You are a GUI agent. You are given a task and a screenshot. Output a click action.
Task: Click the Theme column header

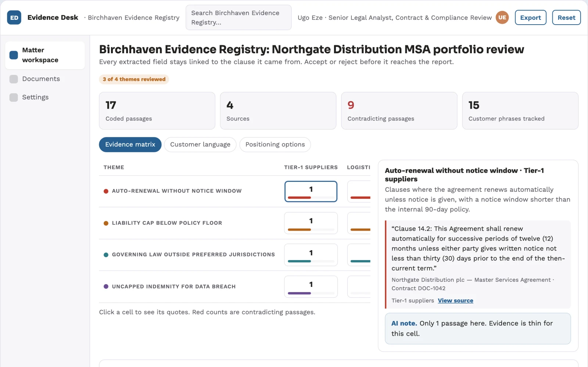click(114, 168)
